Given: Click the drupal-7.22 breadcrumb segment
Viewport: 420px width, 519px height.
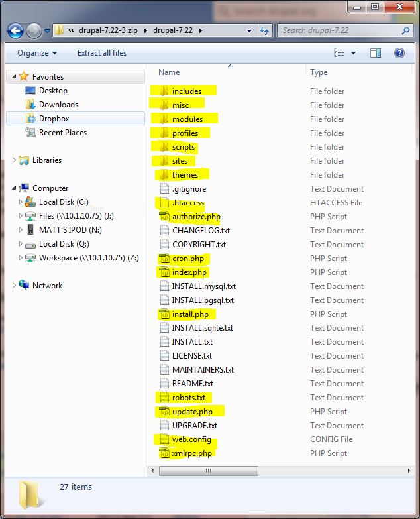Looking at the screenshot, I should (173, 30).
